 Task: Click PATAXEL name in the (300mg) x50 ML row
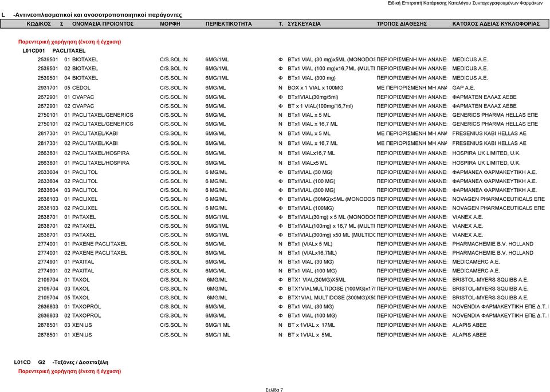click(x=84, y=235)
